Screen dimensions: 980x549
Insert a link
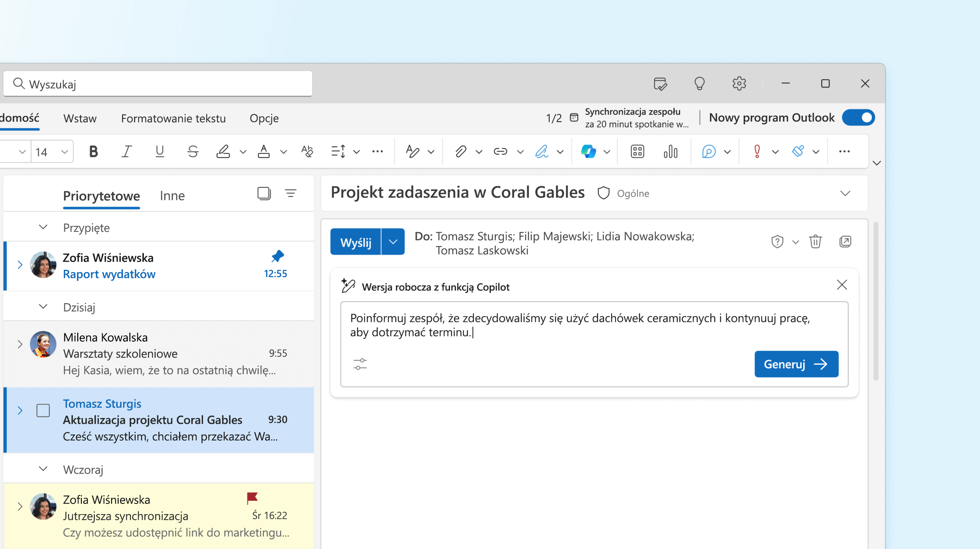tap(501, 151)
